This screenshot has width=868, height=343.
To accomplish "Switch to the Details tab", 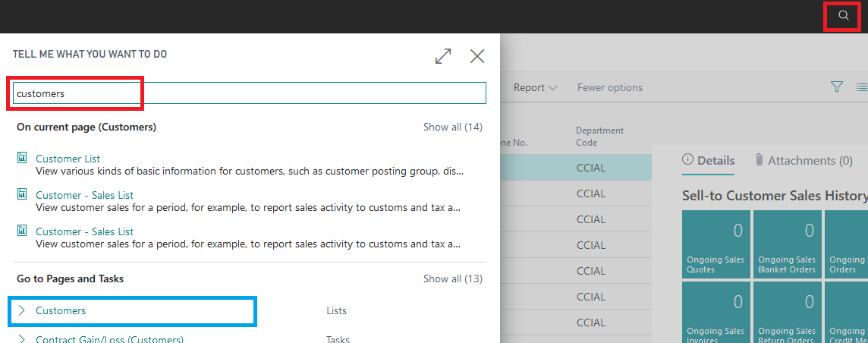I will coord(709,161).
